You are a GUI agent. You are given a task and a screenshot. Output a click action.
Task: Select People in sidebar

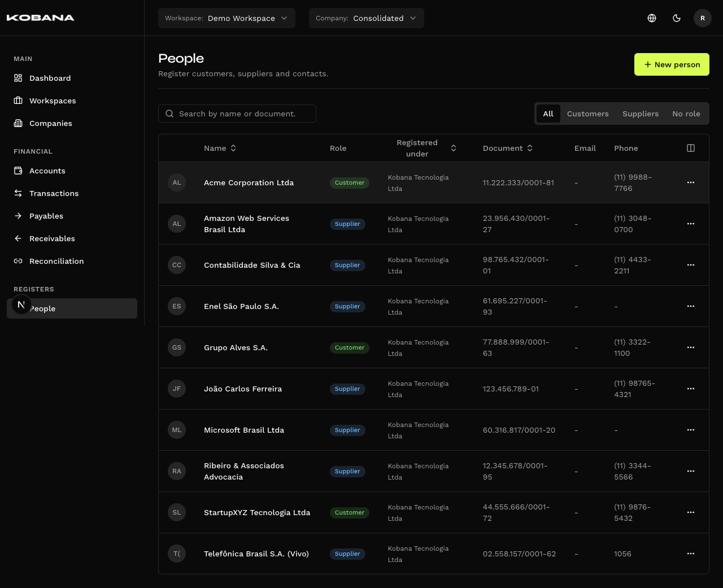[72, 308]
